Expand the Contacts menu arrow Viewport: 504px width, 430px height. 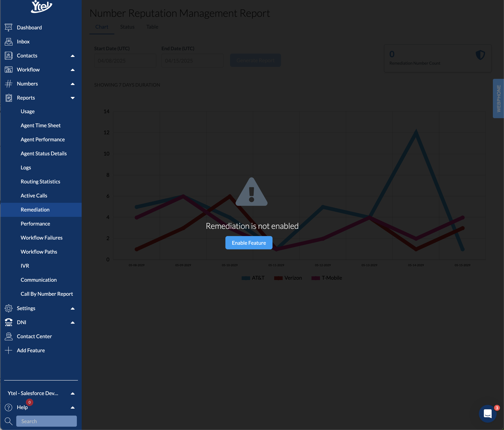coord(72,56)
